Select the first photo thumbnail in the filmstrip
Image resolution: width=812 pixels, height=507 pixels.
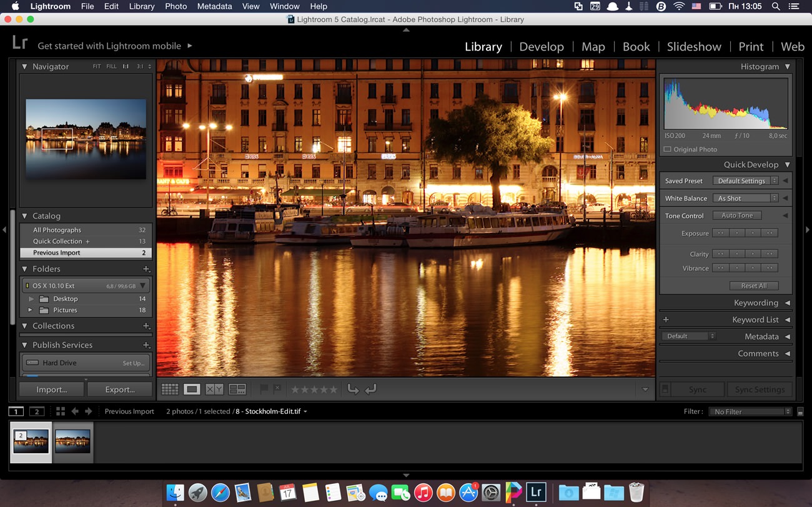[x=30, y=442]
